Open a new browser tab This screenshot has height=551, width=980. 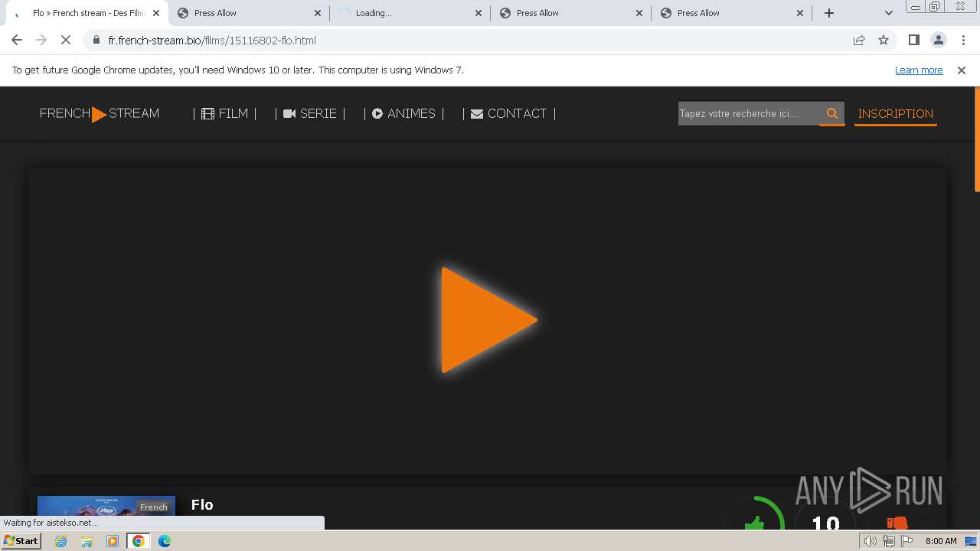pyautogui.click(x=829, y=13)
